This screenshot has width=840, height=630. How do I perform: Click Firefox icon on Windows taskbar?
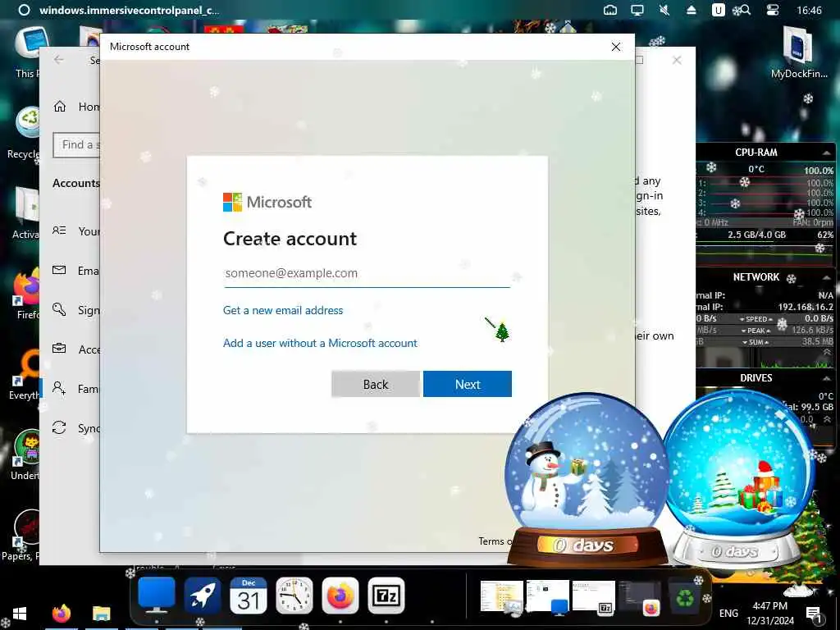tap(62, 614)
